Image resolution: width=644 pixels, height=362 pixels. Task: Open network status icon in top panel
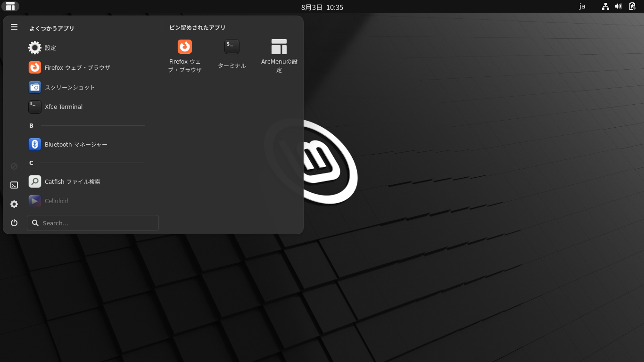606,7
